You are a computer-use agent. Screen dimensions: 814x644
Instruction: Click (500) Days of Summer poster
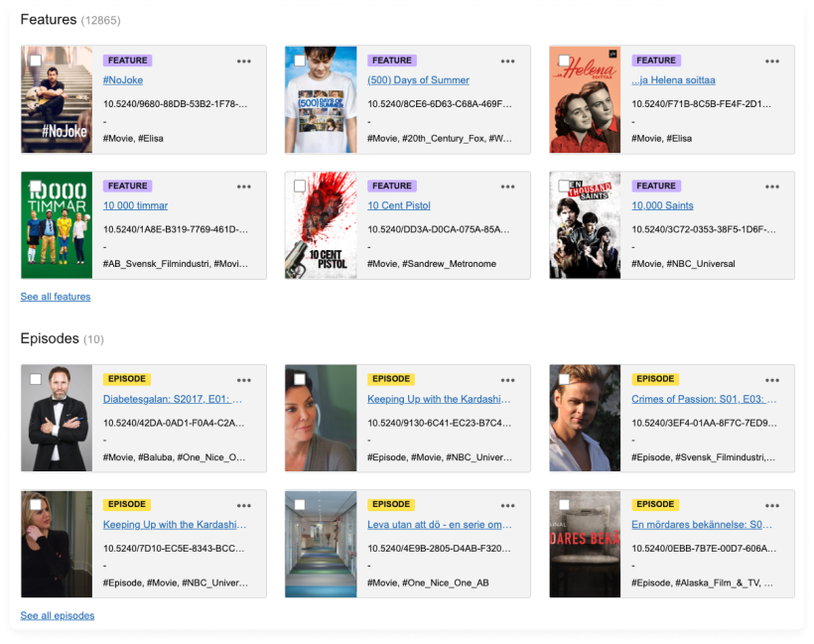[x=321, y=99]
